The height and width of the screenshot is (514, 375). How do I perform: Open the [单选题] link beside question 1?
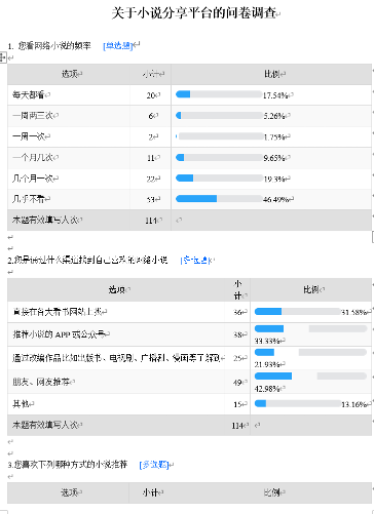(118, 46)
